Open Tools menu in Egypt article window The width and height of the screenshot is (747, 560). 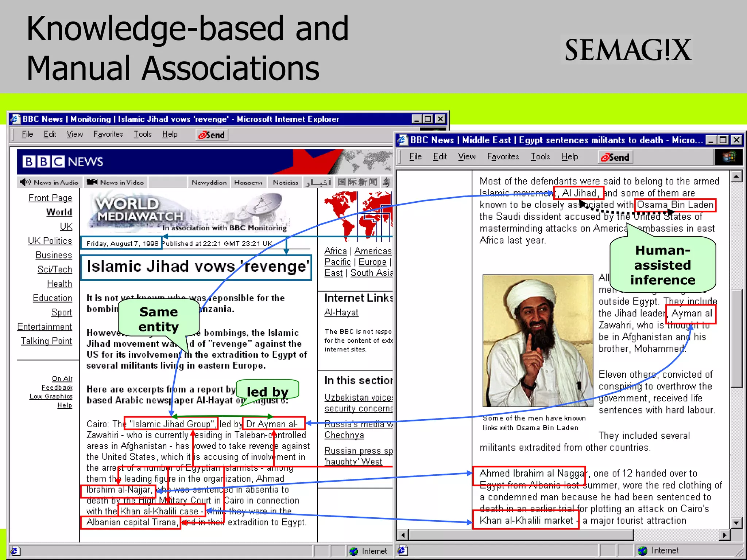click(x=540, y=156)
